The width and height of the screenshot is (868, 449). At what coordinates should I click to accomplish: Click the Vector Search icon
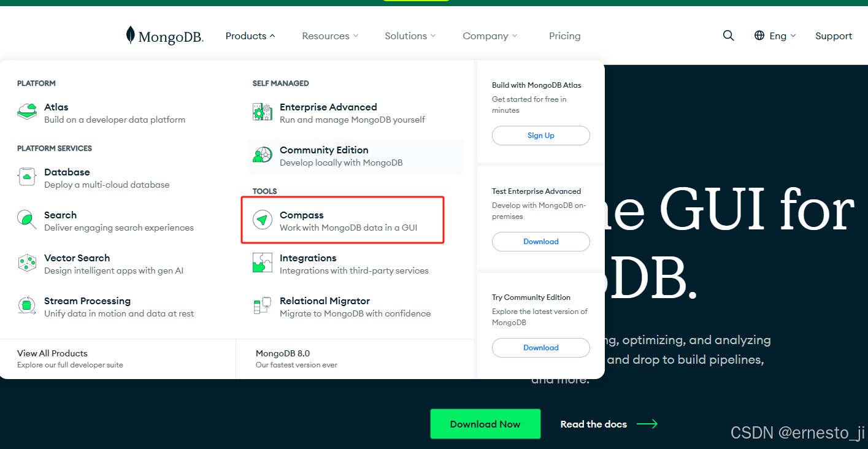point(27,263)
